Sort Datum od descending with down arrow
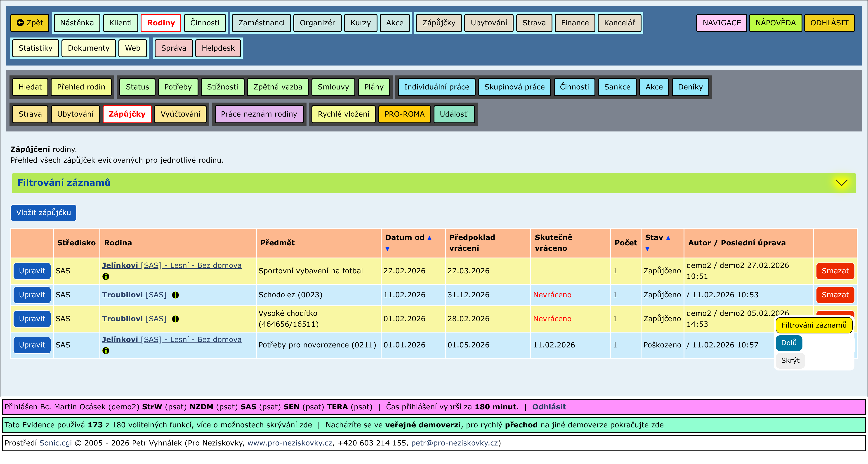868x464 pixels. (x=387, y=249)
